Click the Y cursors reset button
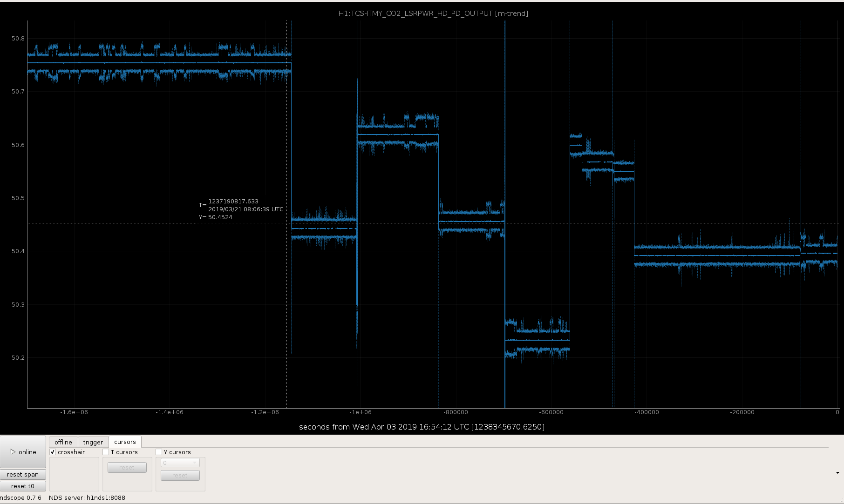844x504 pixels. click(180, 475)
